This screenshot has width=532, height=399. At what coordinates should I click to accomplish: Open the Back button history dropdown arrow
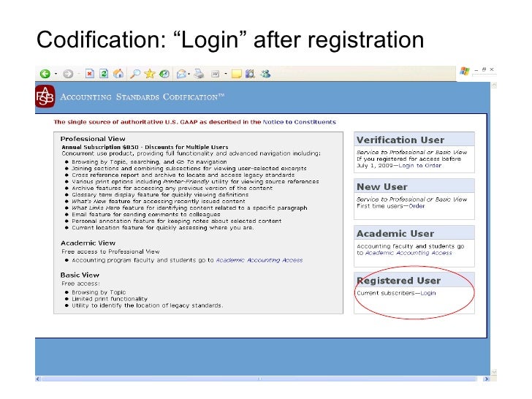coord(56,74)
